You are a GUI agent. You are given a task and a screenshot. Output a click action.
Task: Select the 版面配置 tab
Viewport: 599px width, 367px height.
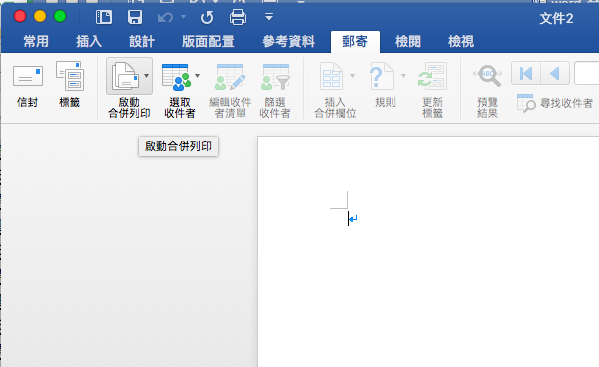208,41
